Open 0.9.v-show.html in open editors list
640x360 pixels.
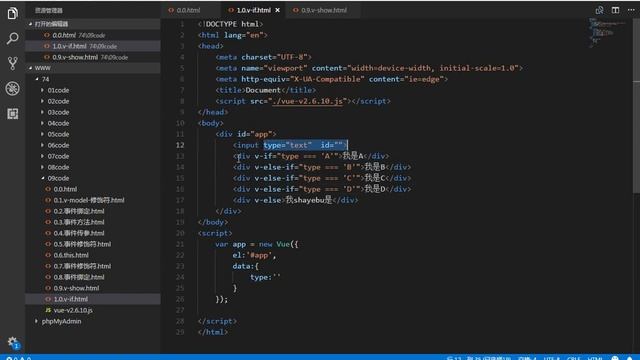coord(94,57)
